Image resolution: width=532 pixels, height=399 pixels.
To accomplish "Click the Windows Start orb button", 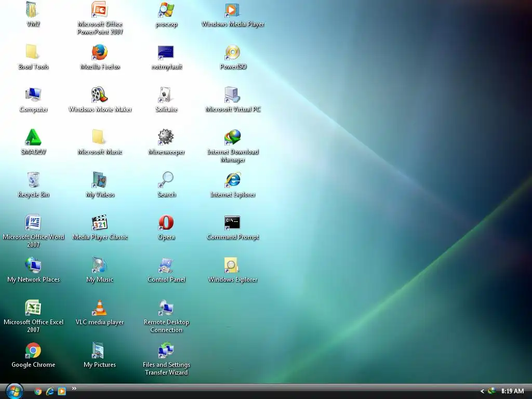I will 14,391.
